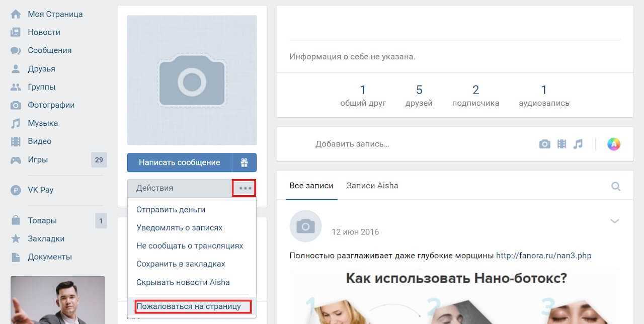Click the wall search magnifier icon
644x324 pixels.
(x=615, y=186)
